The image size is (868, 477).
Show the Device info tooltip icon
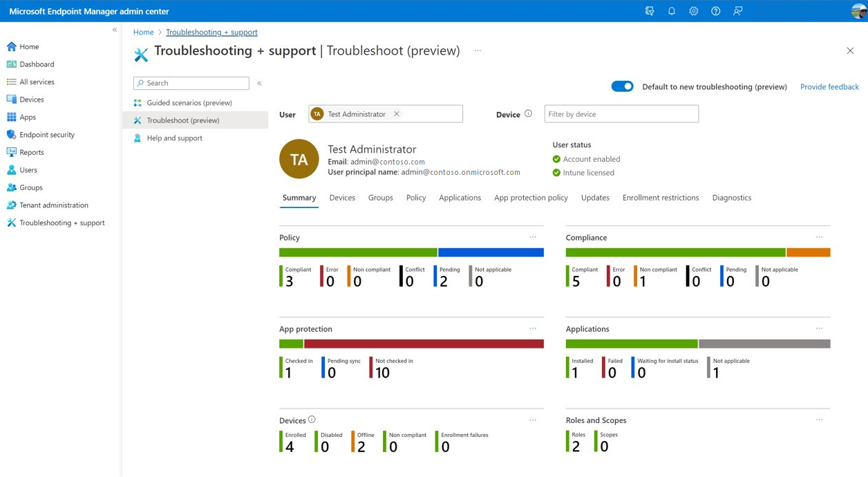click(528, 114)
